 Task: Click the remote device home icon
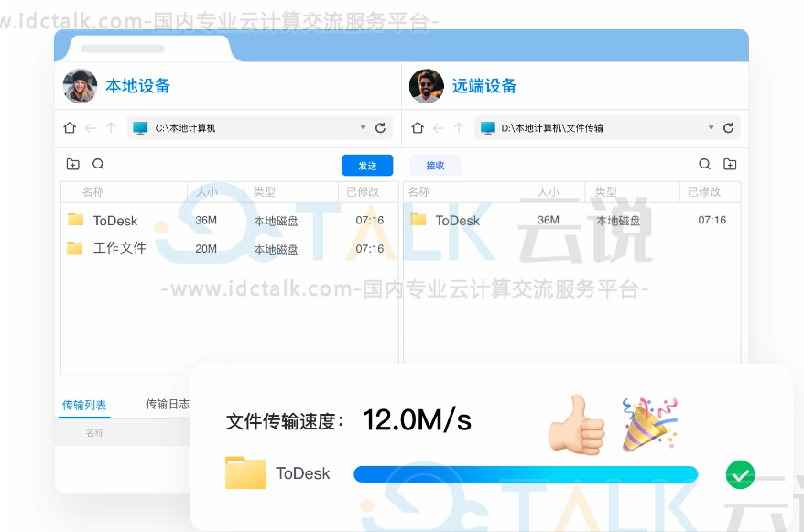pos(418,127)
